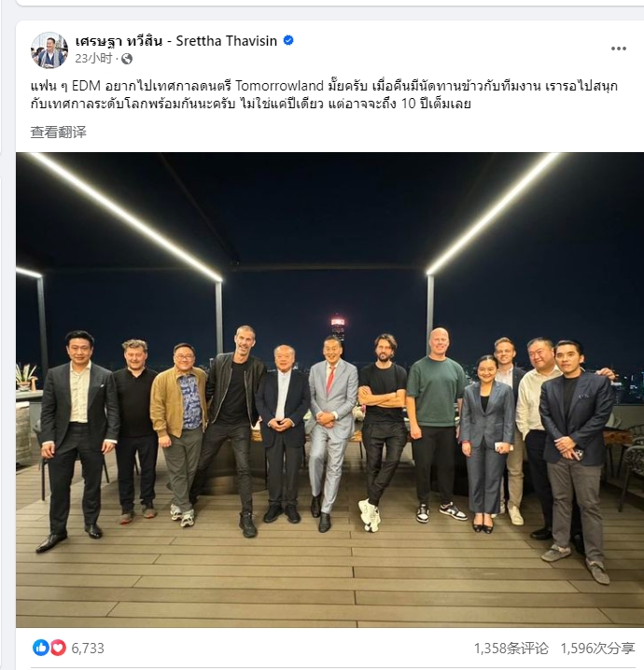Click the Tomorrowland word in the caption

click(279, 86)
